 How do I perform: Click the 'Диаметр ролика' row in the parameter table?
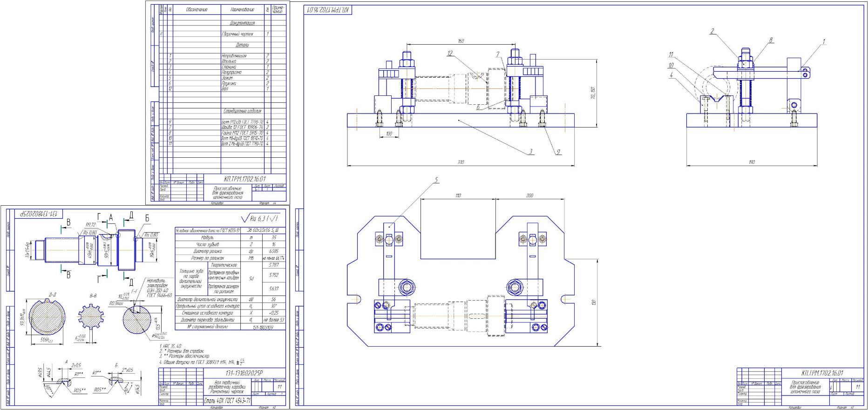[230, 250]
